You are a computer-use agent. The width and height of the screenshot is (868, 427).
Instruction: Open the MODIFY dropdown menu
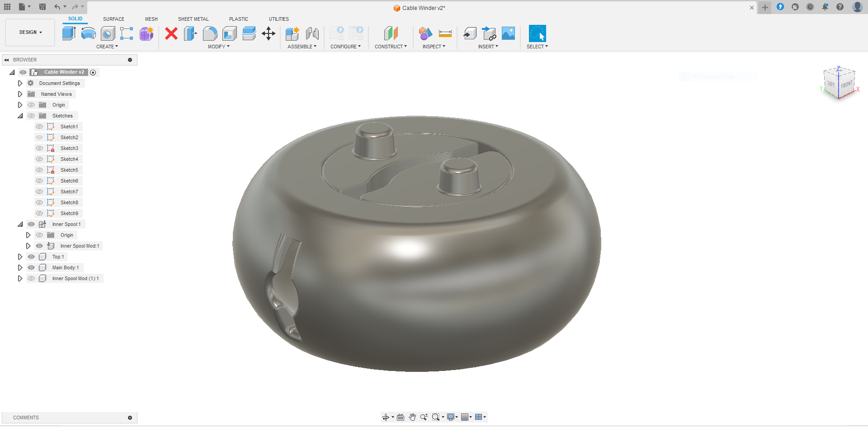tap(219, 47)
